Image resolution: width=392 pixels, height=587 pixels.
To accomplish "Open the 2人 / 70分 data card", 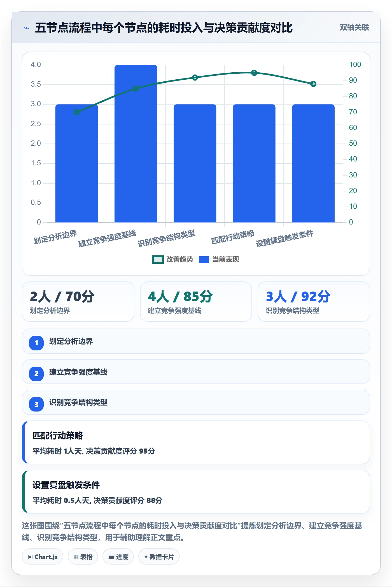I will [x=78, y=302].
